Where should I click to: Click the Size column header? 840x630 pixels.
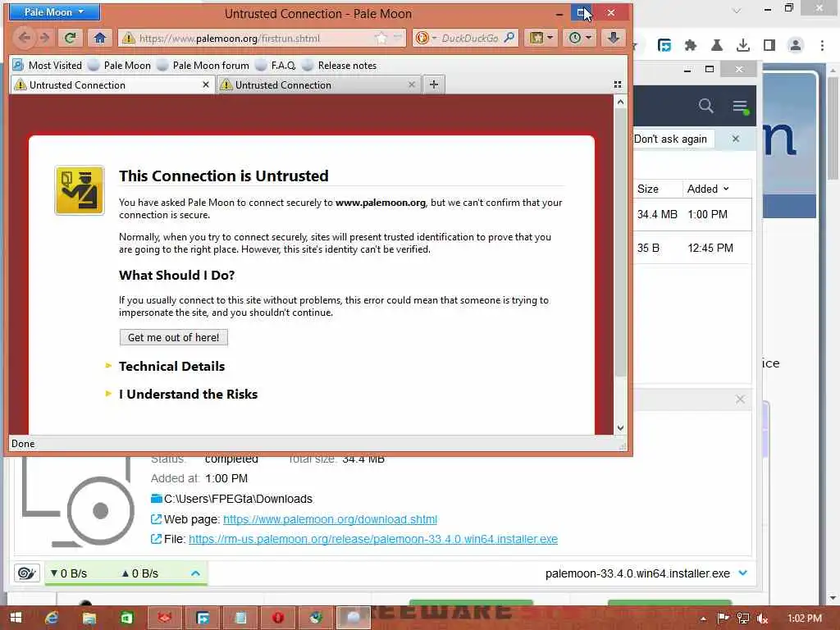click(x=648, y=189)
